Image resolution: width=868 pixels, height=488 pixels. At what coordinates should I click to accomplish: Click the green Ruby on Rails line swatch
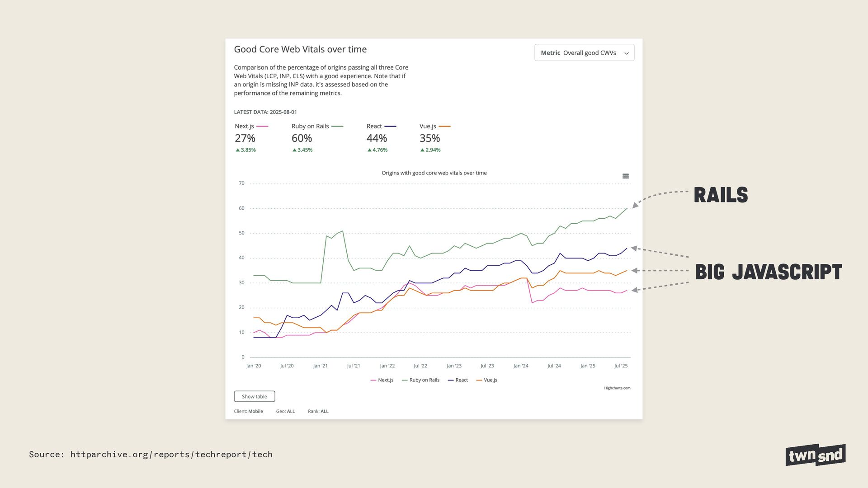(x=337, y=127)
